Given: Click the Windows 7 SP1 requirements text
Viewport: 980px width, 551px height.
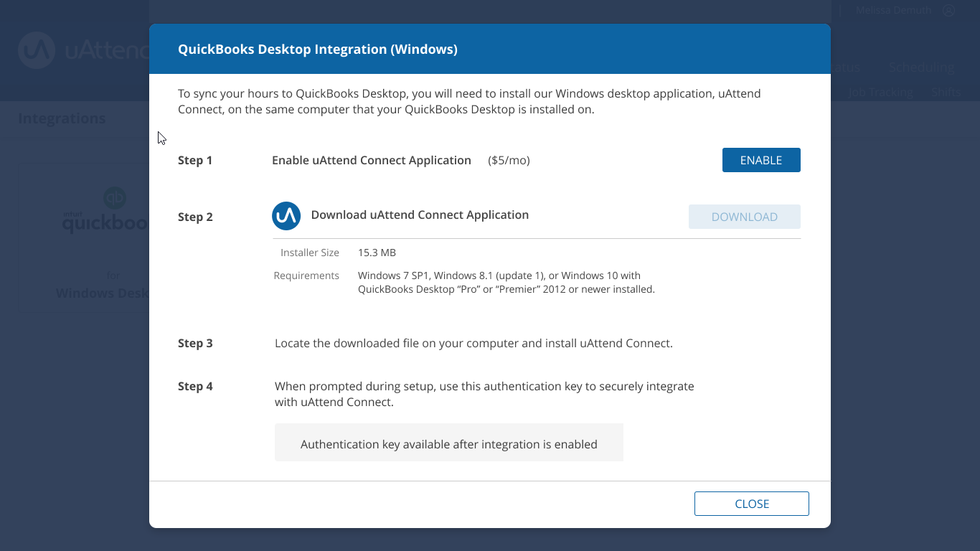Looking at the screenshot, I should tap(507, 283).
